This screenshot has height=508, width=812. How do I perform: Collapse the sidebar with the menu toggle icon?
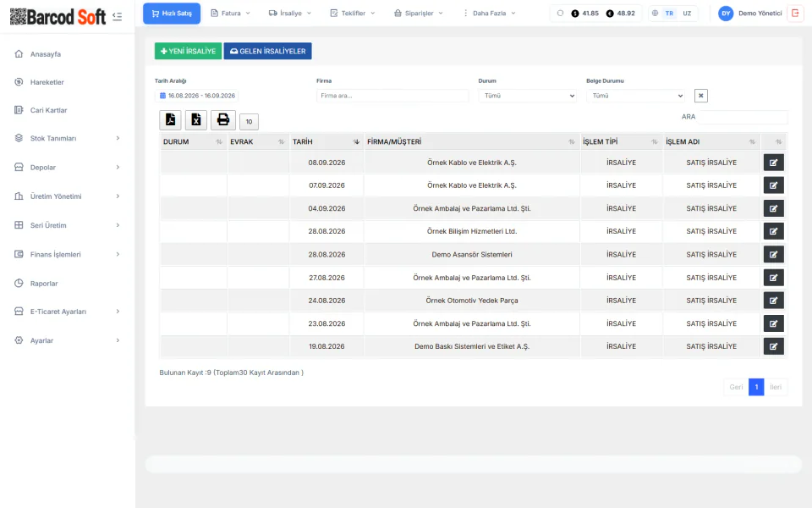click(117, 17)
